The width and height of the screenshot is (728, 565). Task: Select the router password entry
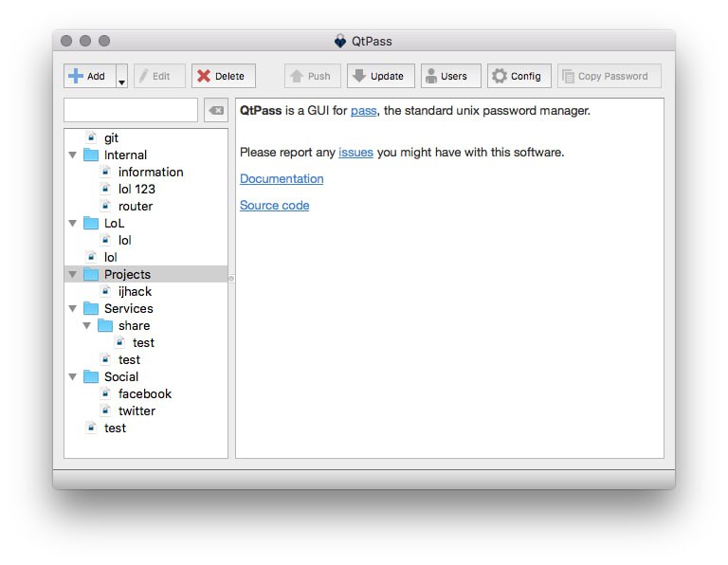[x=136, y=206]
